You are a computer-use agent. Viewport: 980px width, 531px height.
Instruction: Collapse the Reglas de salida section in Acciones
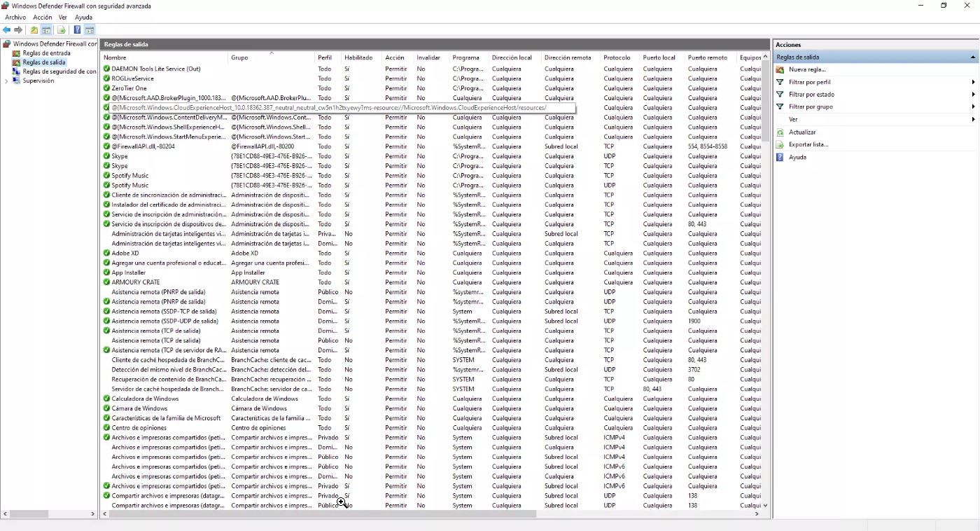[x=973, y=57]
